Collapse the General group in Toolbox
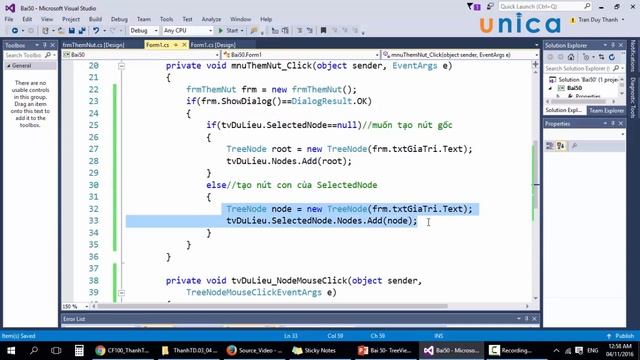 point(9,66)
